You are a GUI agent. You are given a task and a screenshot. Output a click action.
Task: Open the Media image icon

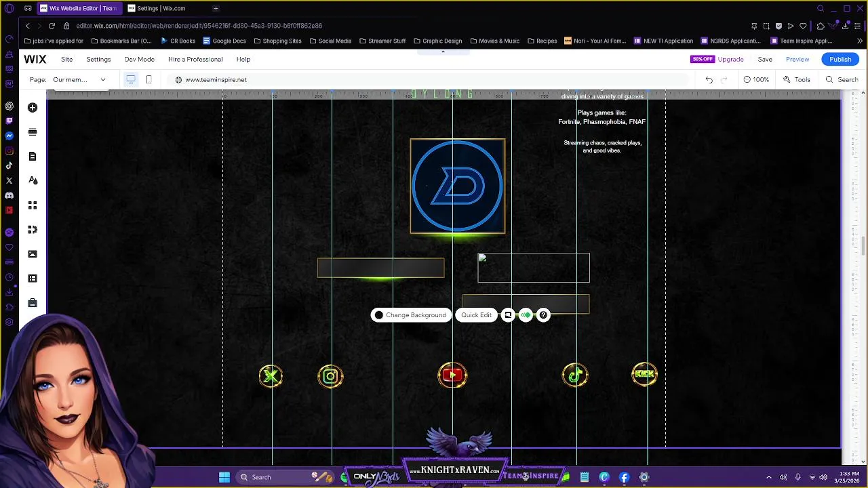(x=33, y=254)
